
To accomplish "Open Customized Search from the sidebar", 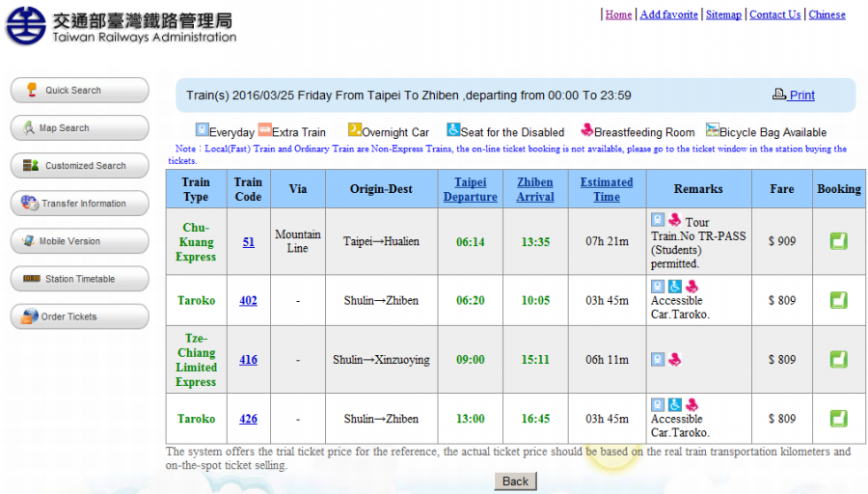I will [x=80, y=165].
